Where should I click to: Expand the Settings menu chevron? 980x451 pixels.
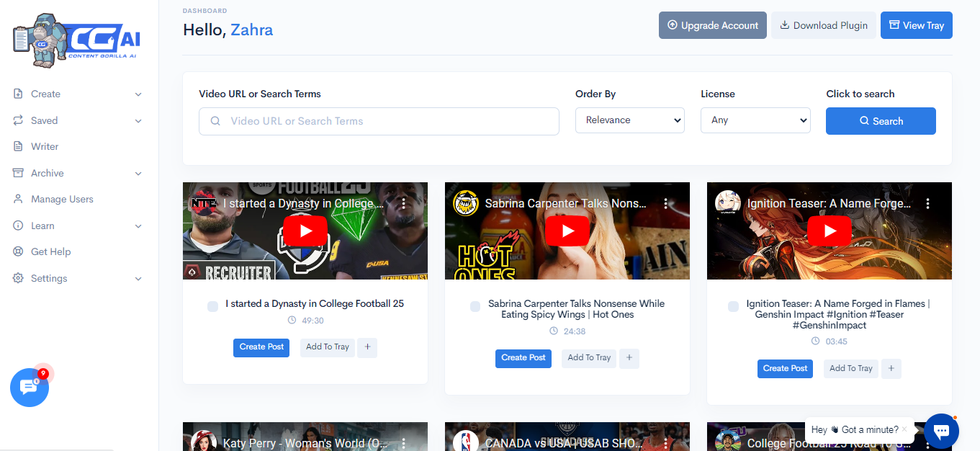click(x=138, y=279)
